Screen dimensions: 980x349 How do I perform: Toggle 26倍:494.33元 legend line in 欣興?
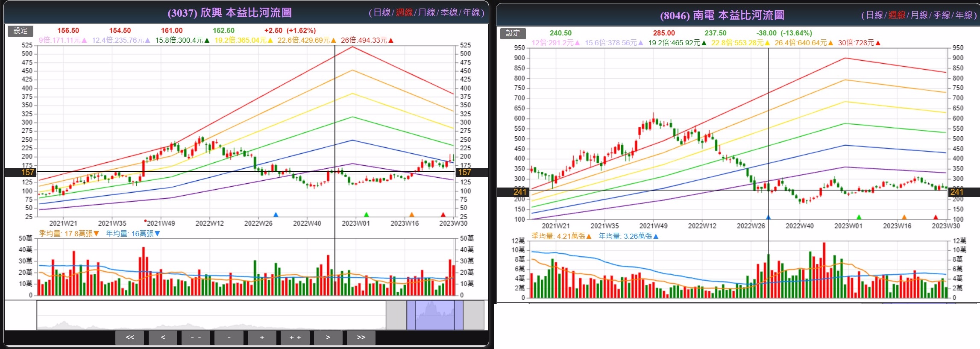click(367, 40)
